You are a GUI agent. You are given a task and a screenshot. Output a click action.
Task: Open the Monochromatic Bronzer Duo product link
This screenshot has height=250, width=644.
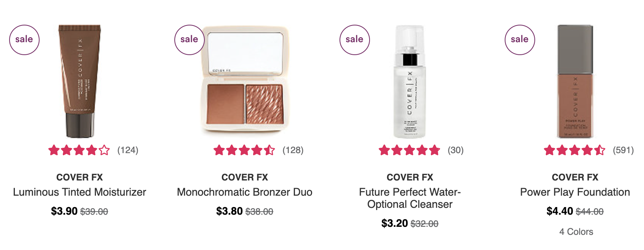point(245,192)
